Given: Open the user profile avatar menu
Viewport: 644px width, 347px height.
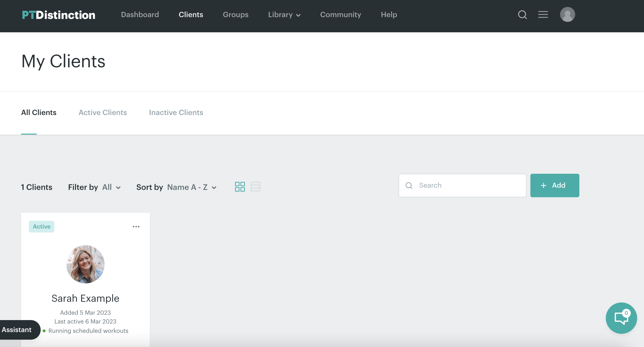Looking at the screenshot, I should (567, 14).
